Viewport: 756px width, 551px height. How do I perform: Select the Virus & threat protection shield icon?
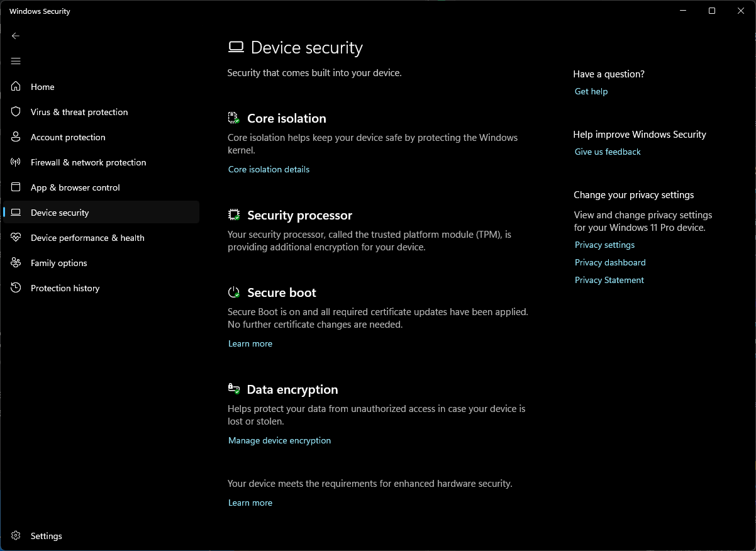[x=16, y=111]
